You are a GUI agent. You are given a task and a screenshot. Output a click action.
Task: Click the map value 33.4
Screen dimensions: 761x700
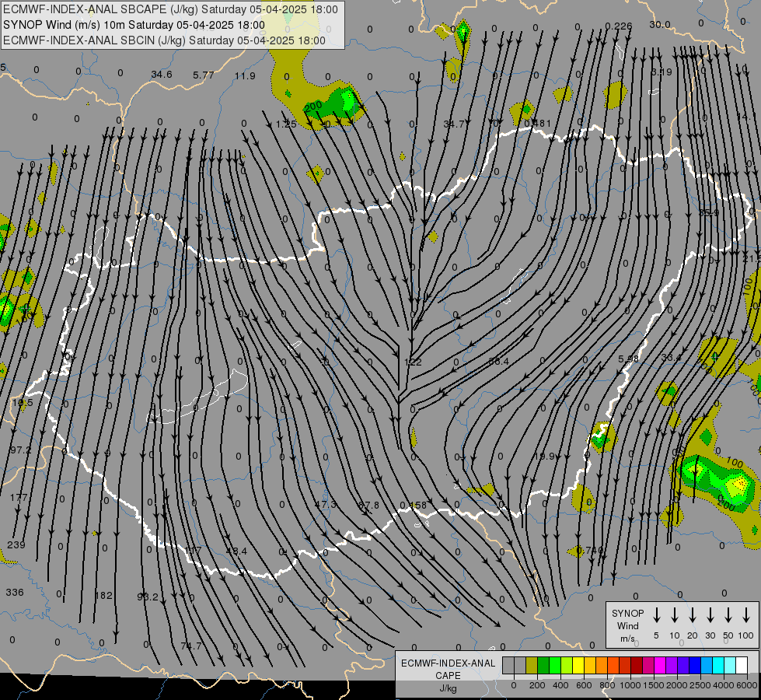[671, 358]
